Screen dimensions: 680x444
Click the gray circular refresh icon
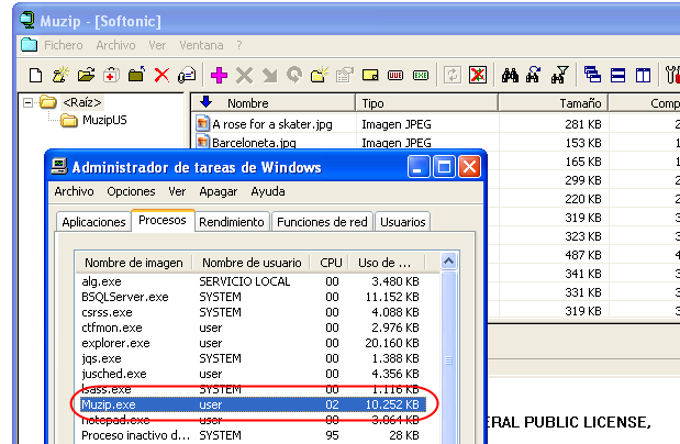point(294,75)
